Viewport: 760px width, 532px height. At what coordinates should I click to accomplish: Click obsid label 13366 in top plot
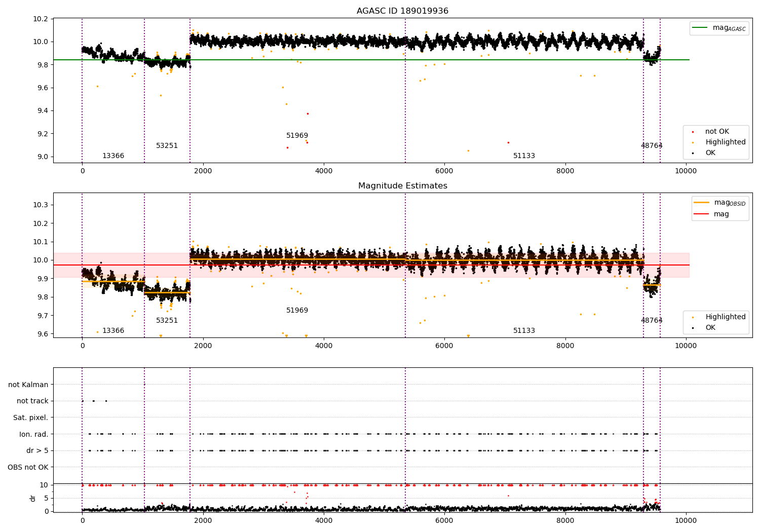click(113, 156)
